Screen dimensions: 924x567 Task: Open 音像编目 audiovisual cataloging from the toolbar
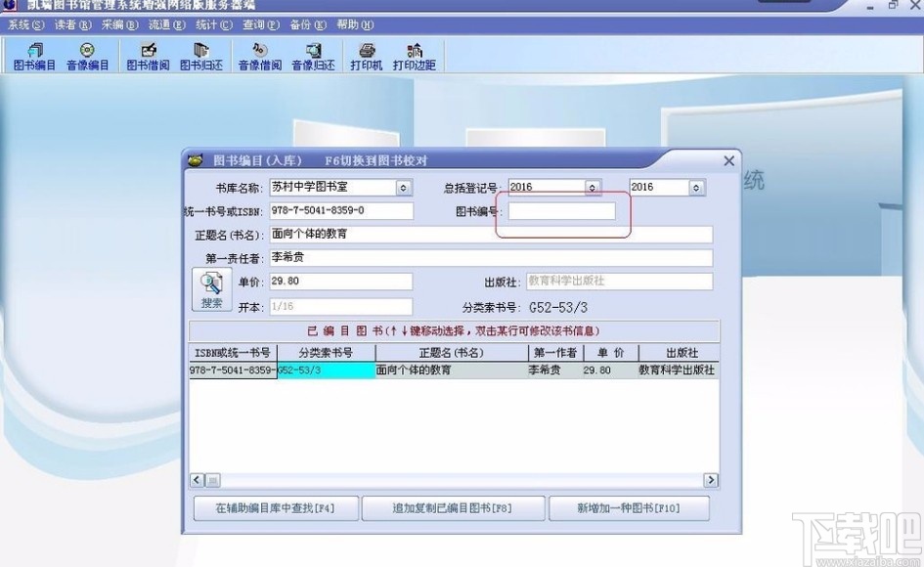click(89, 56)
